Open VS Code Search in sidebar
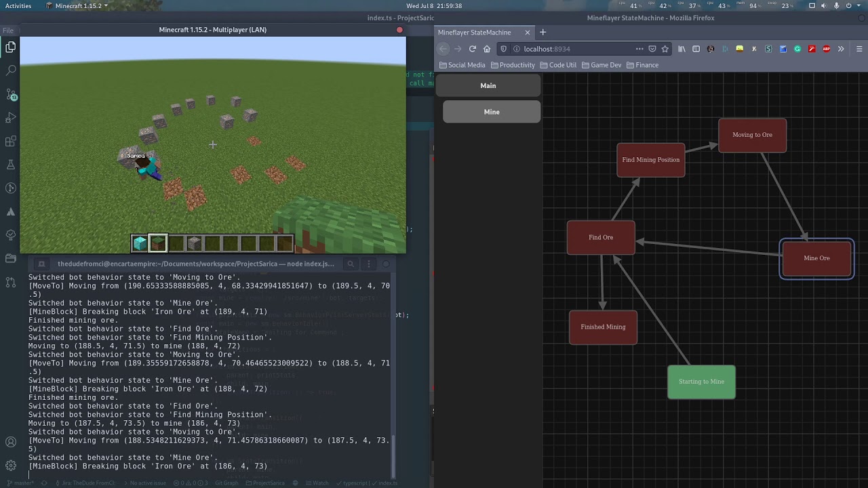 pyautogui.click(x=10, y=70)
